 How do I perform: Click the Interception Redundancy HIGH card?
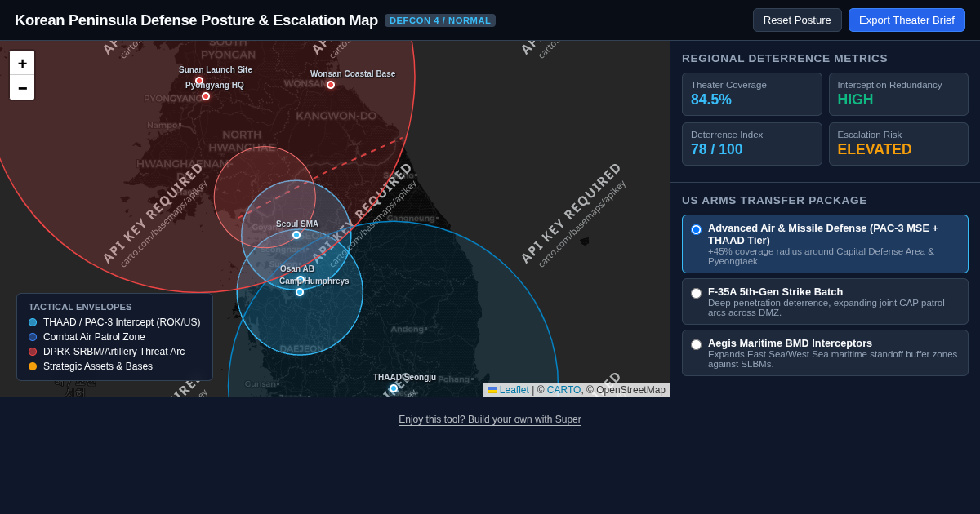click(x=898, y=95)
